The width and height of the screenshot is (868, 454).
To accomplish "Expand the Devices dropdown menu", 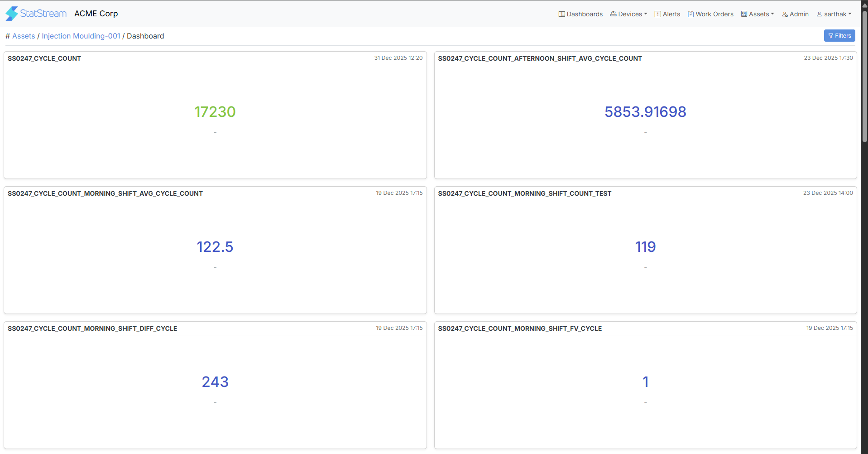I will (628, 14).
